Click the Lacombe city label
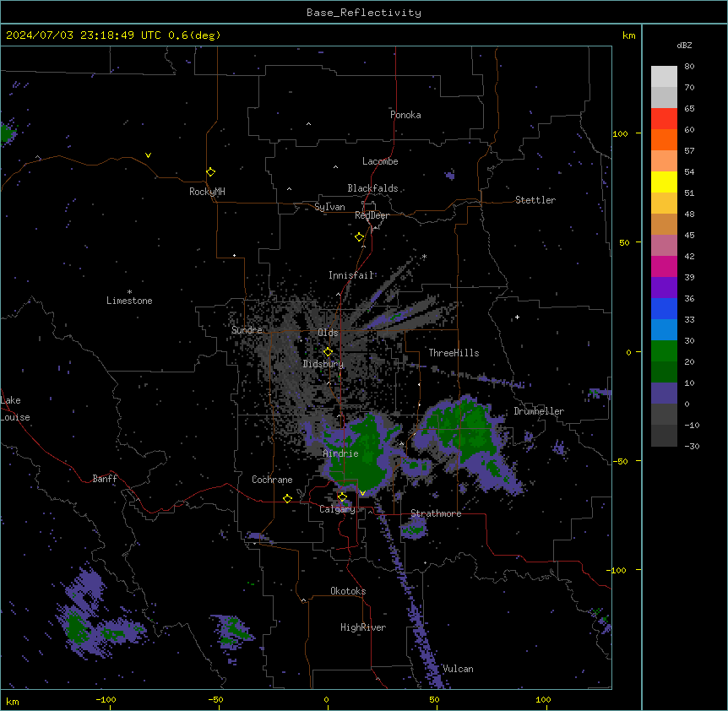The height and width of the screenshot is (711, 728). click(x=380, y=161)
